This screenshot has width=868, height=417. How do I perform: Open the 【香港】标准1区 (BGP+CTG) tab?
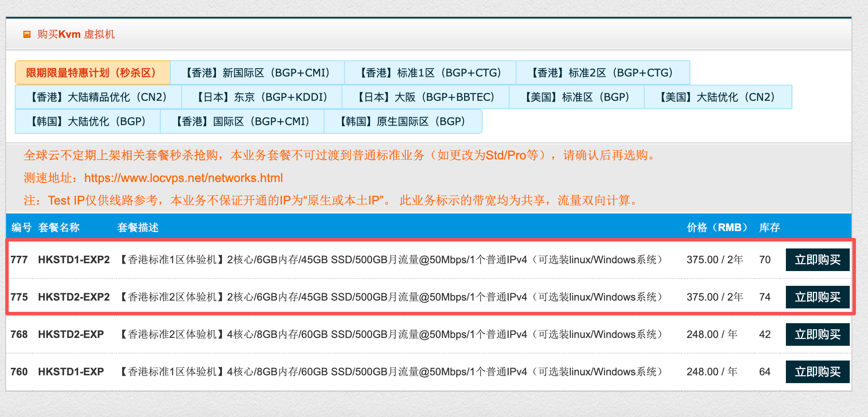tap(430, 73)
